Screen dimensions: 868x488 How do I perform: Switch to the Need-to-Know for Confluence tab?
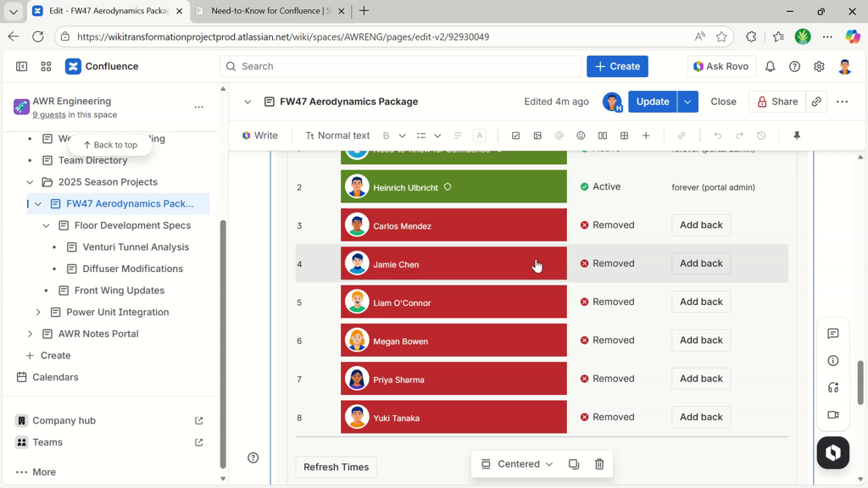(x=270, y=11)
